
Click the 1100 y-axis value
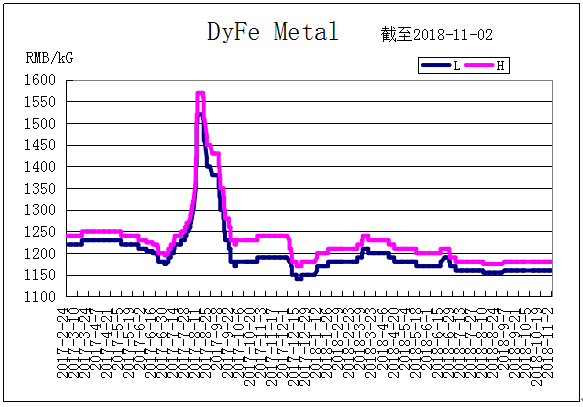[40, 297]
